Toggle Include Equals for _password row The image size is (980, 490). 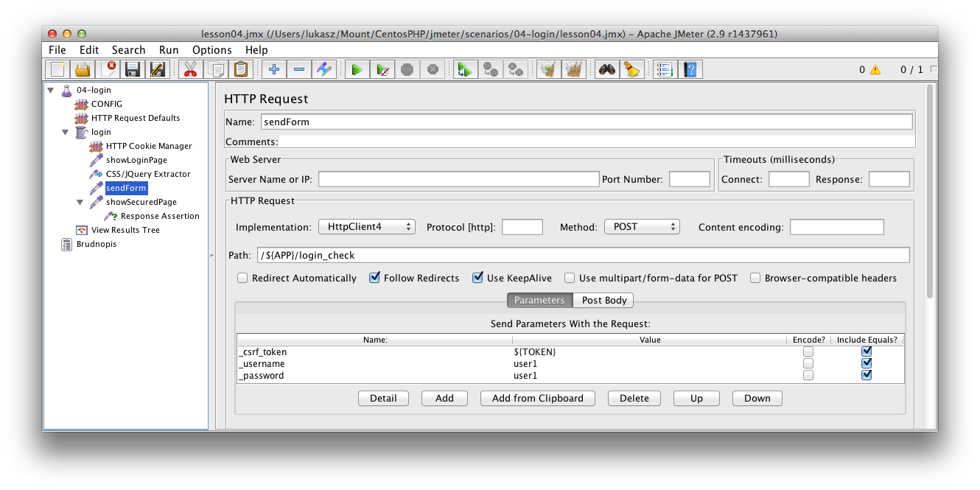[x=867, y=375]
